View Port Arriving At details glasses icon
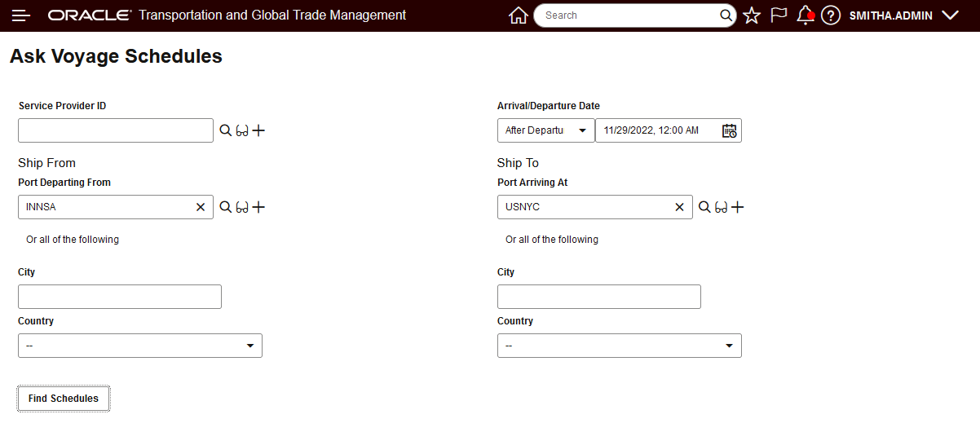980x432 pixels. pos(721,207)
